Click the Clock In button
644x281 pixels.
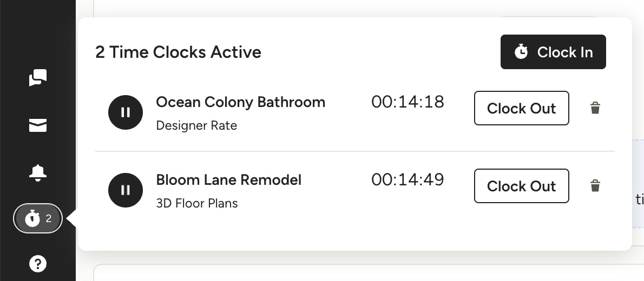tap(553, 52)
